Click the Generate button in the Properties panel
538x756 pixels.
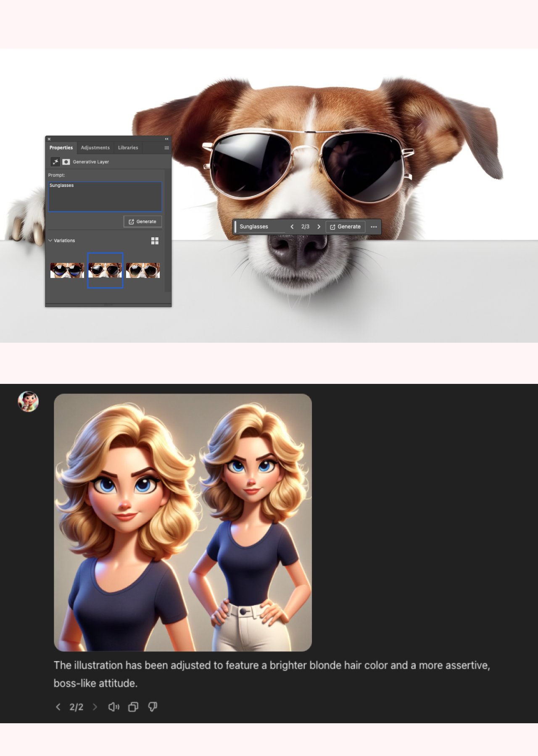[x=142, y=221]
